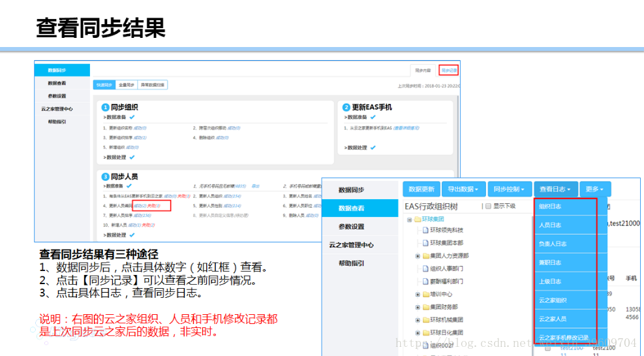644x356 pixels.
Task: Expand the 环球机械集团 tree node
Action: coord(418,320)
